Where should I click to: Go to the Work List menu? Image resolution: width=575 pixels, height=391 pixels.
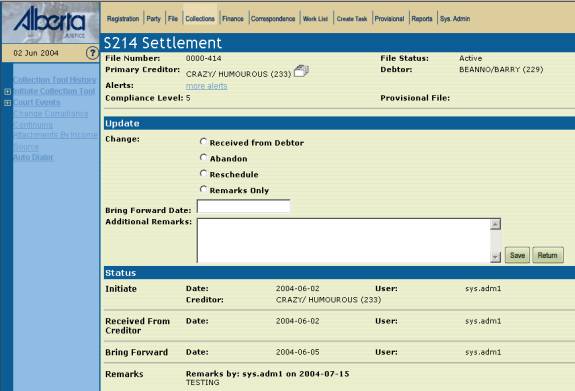[315, 19]
